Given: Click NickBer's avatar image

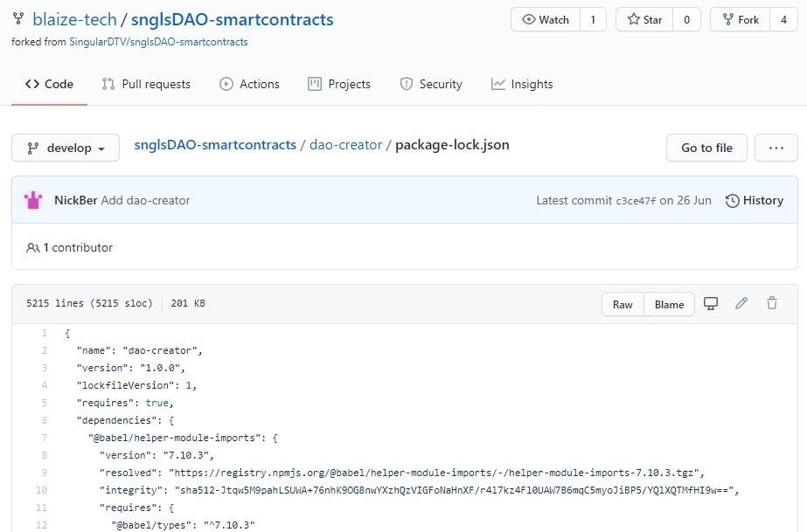Looking at the screenshot, I should coord(33,200).
